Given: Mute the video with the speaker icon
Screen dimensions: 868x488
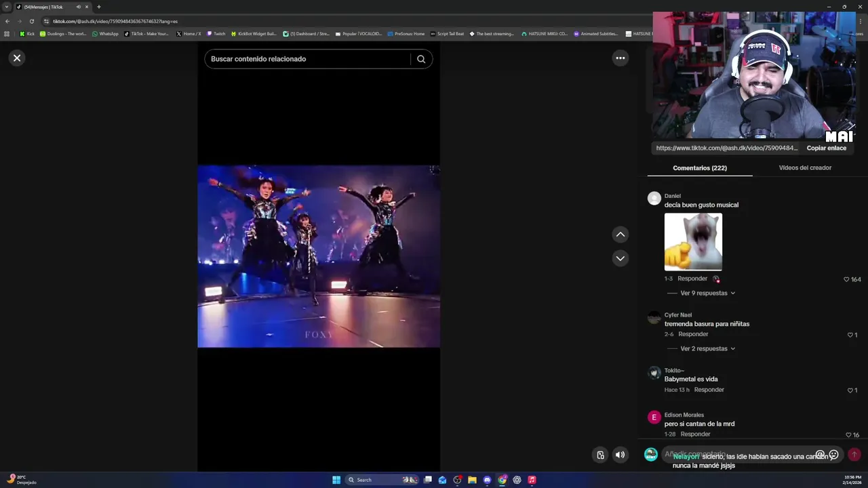Looking at the screenshot, I should [x=620, y=455].
